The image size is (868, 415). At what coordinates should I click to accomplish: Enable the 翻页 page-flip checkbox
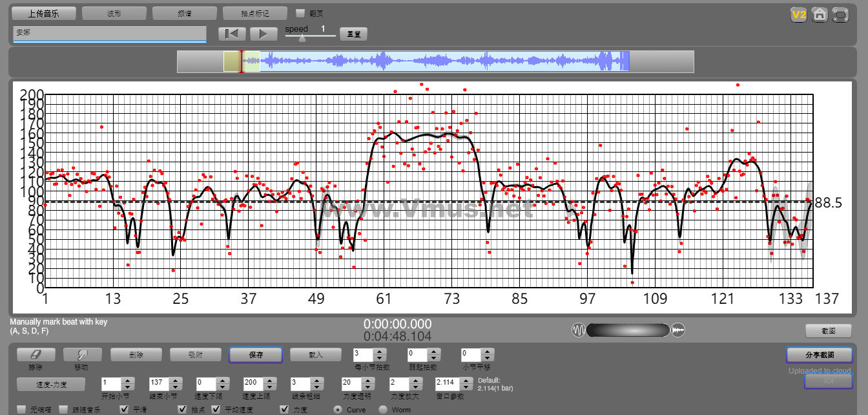(x=300, y=13)
